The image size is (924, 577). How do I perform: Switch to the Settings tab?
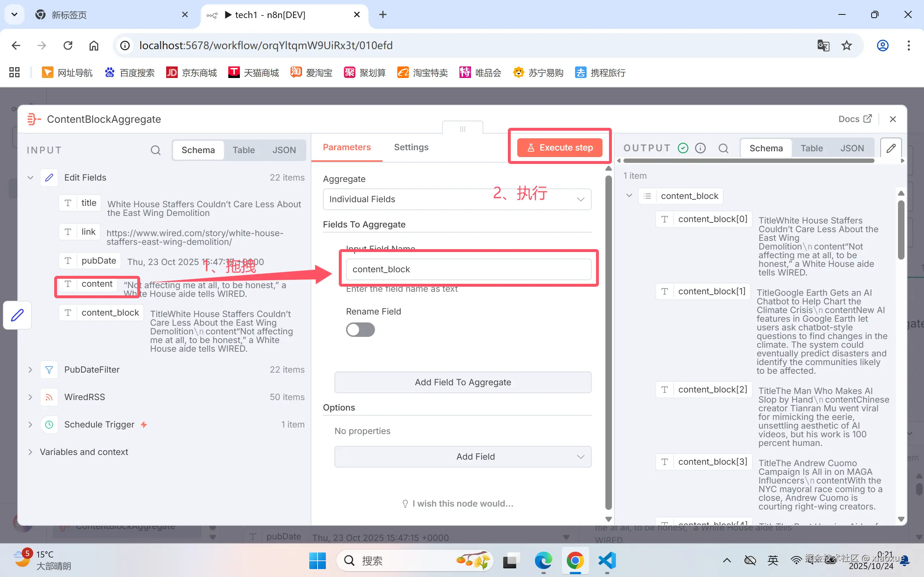tap(411, 147)
